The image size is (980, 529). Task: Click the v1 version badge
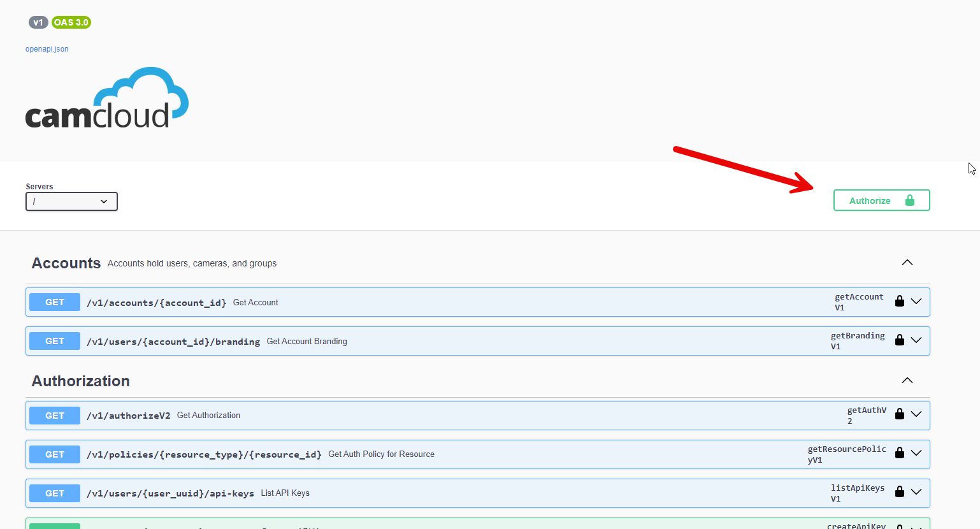38,22
